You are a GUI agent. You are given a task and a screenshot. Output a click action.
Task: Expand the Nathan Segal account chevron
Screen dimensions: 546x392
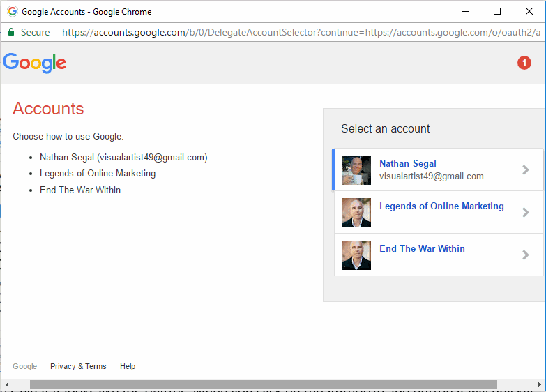pyautogui.click(x=526, y=169)
